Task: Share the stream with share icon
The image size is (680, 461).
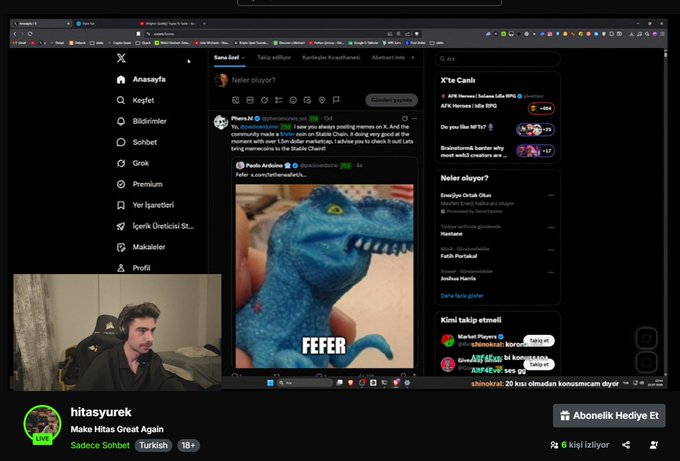Action: pos(626,445)
